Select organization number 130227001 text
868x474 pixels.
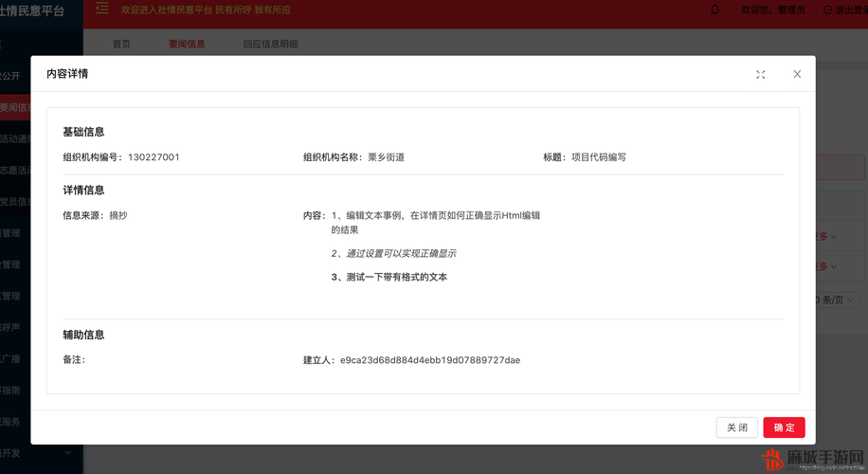point(154,157)
